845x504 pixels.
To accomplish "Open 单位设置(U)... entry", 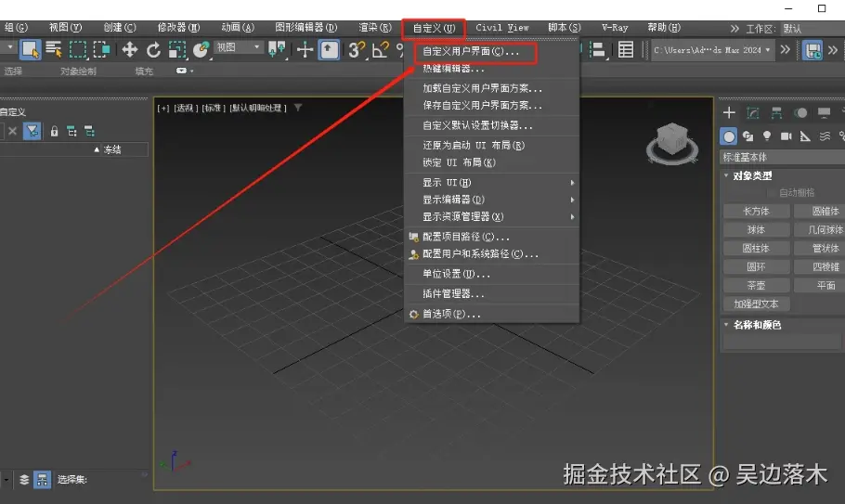I will point(491,274).
